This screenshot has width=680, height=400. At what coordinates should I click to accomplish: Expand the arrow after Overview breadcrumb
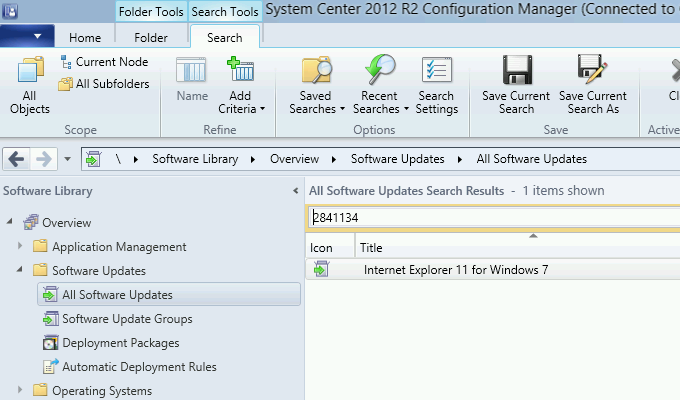(334, 159)
